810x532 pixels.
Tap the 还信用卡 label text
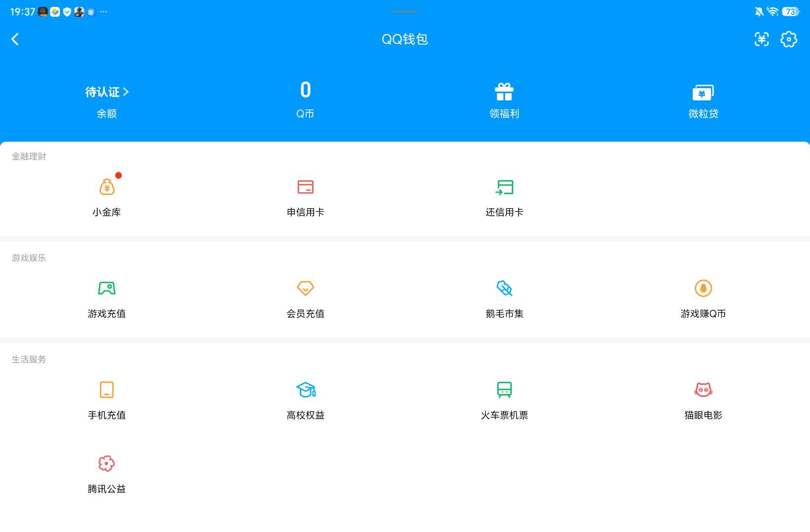pos(504,212)
